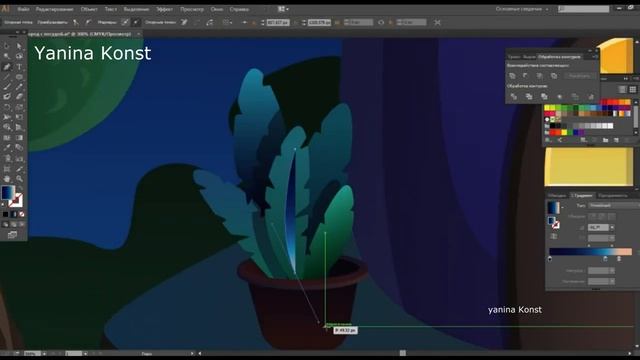Click Intersect in Pathfinder shape modes

(x=540, y=76)
